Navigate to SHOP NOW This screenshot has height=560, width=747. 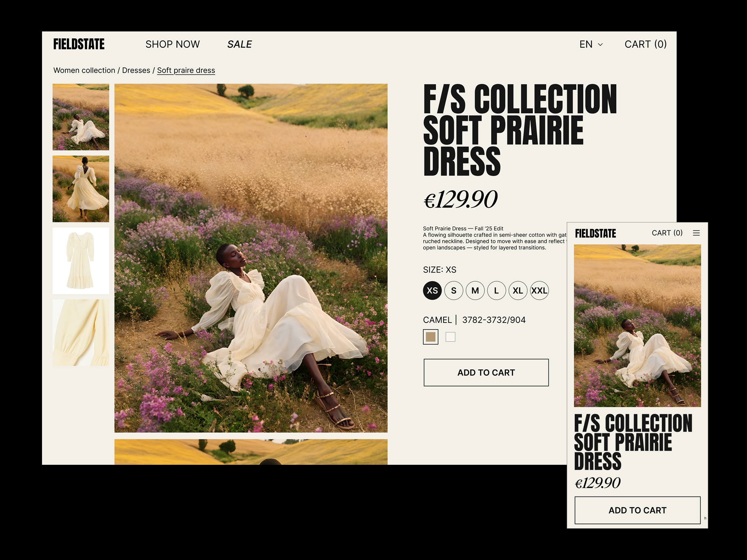172,44
